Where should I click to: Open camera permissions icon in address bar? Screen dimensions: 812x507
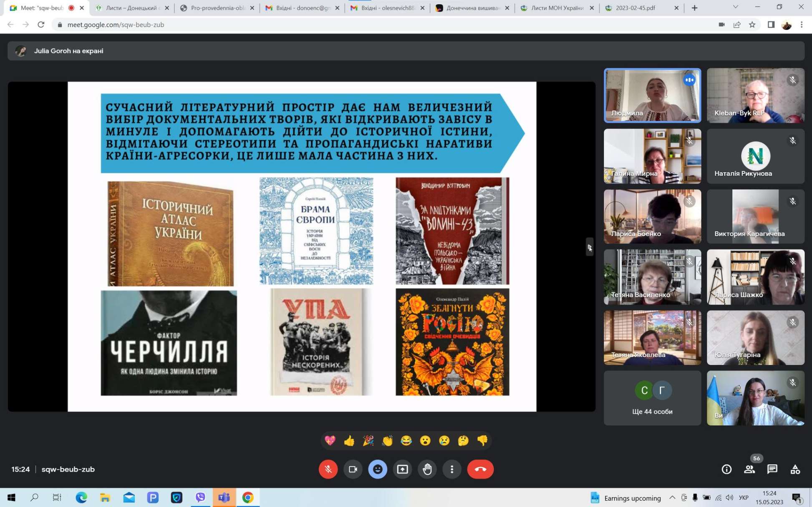721,25
